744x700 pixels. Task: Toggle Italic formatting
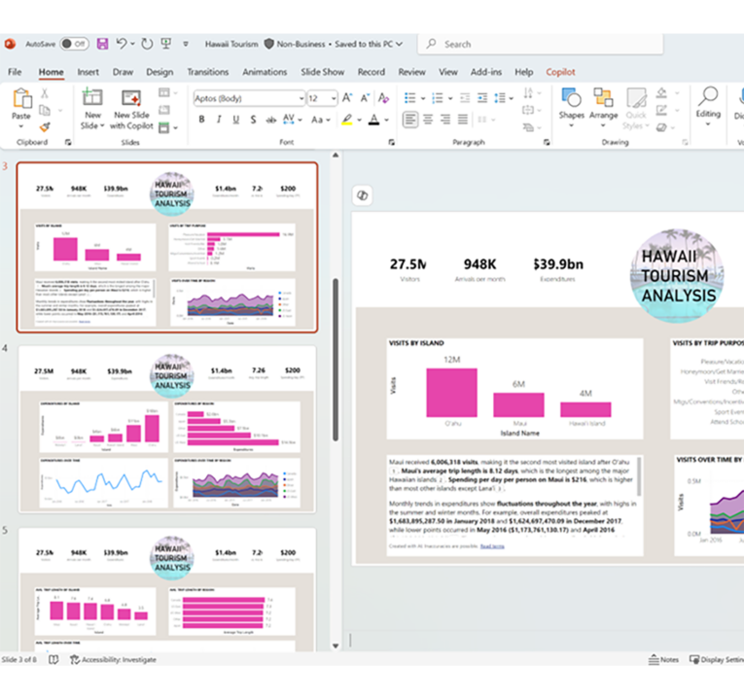pyautogui.click(x=219, y=120)
